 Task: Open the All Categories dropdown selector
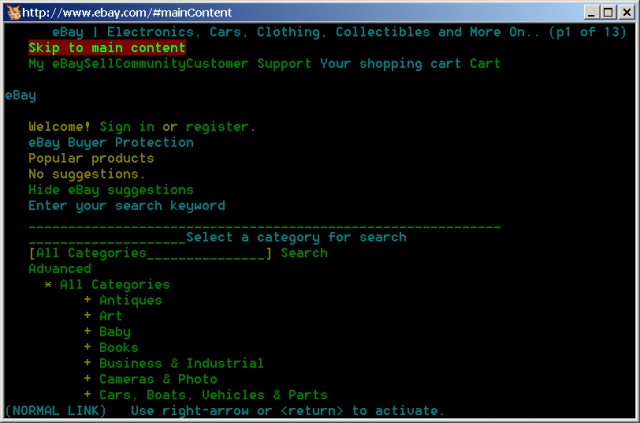click(x=150, y=254)
